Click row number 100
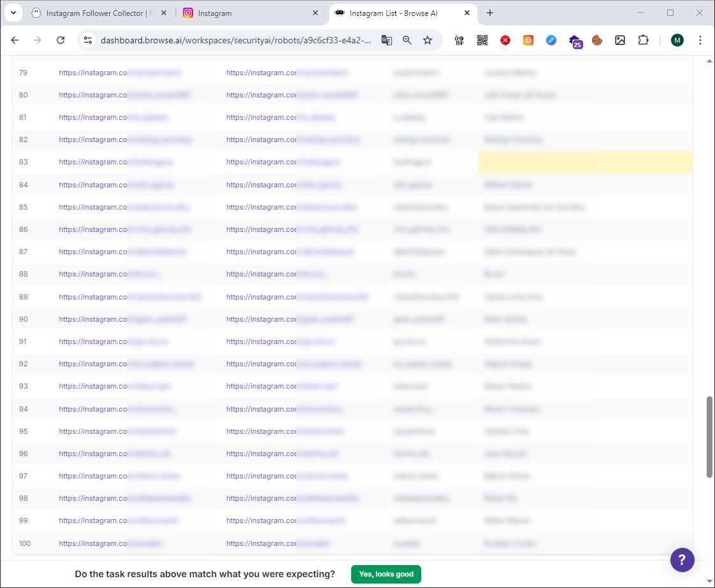Screen dimensions: 715x588 (x=25, y=543)
